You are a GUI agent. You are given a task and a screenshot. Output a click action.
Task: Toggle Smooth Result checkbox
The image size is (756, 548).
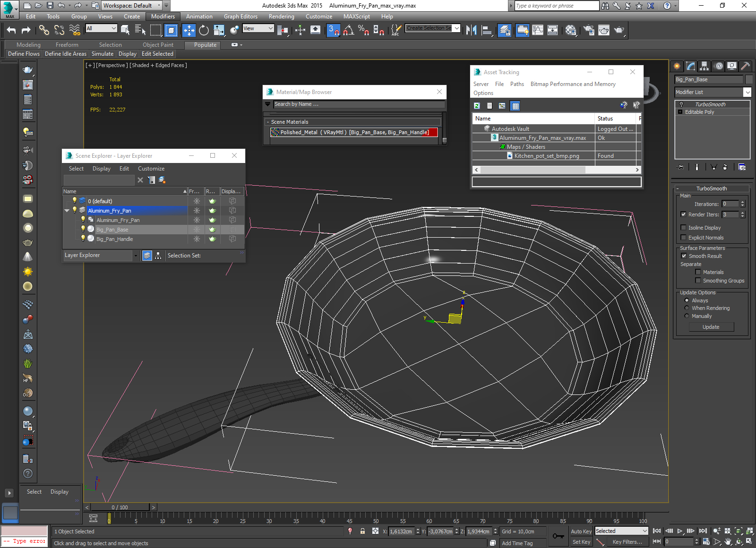(x=684, y=256)
